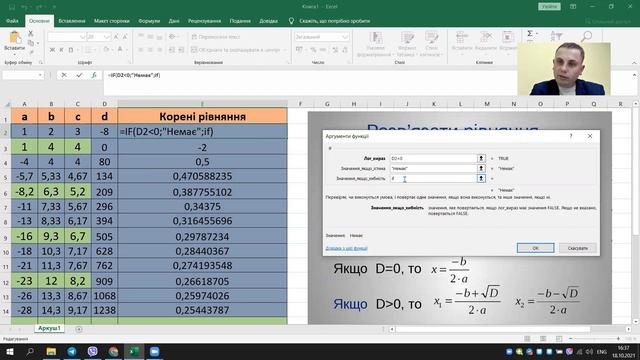Screen dimensions: 640x360
Task: Click the Tell me search box with lightbulb
Action: click(x=329, y=21)
